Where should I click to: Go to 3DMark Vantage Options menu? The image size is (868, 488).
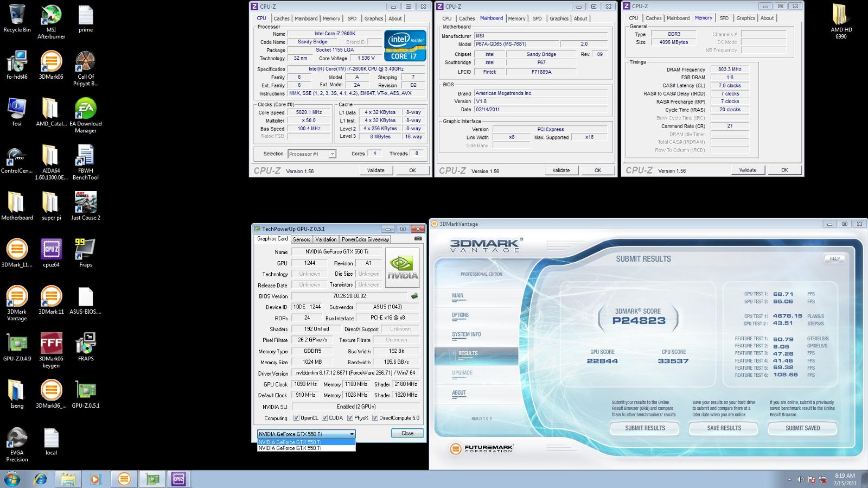460,315
